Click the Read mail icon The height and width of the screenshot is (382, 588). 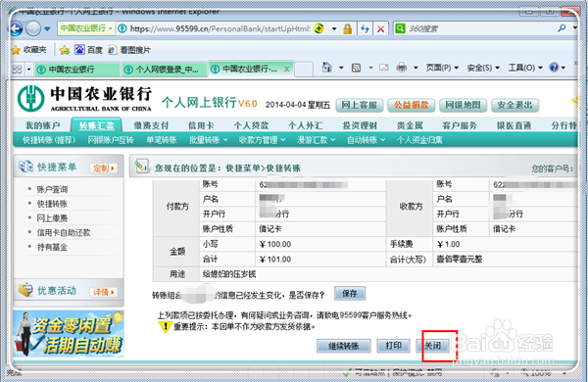383,68
